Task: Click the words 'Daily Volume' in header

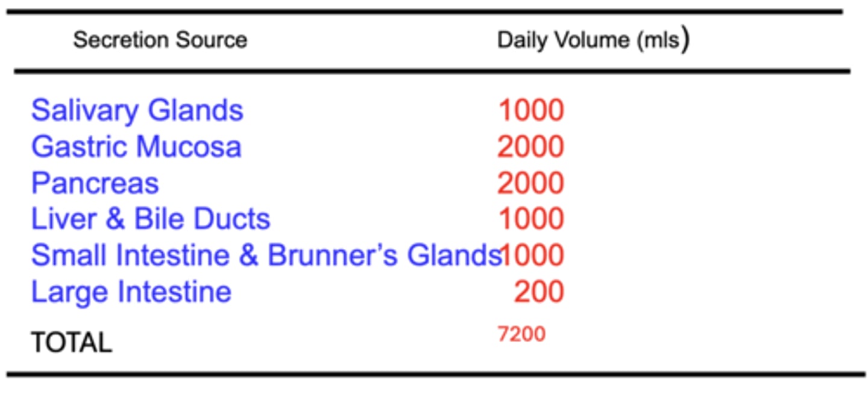Action: coord(563,40)
